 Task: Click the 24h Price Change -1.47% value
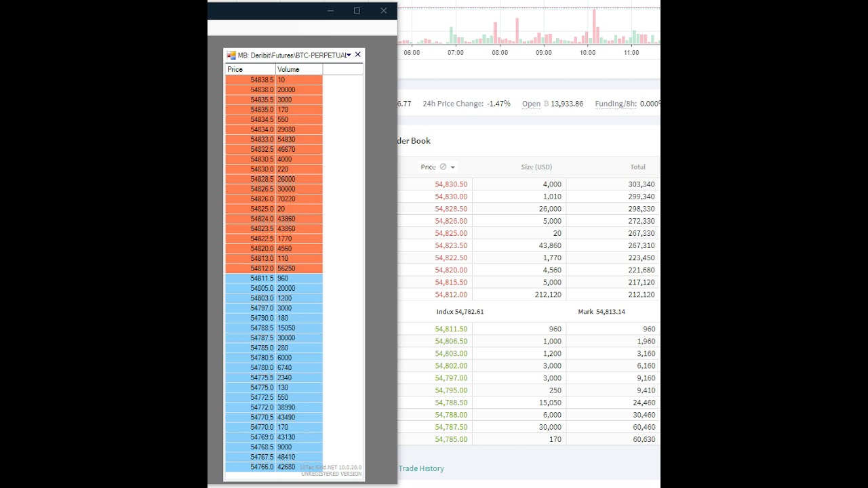click(498, 104)
